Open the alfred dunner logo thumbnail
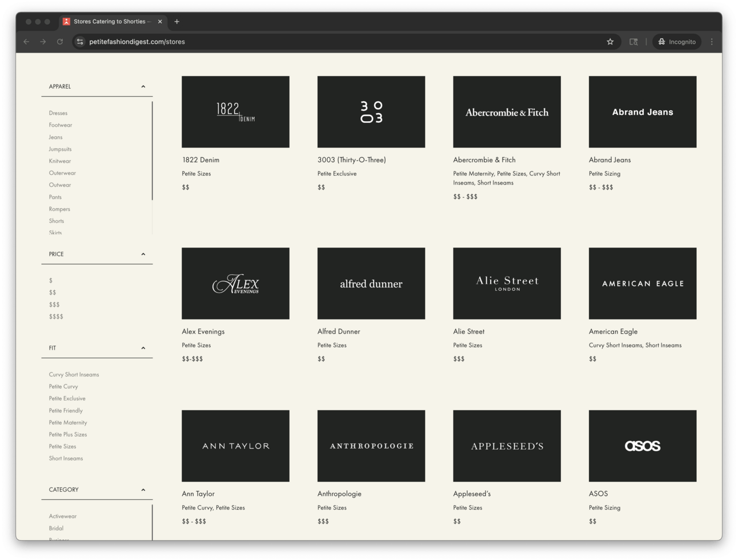 pyautogui.click(x=371, y=283)
